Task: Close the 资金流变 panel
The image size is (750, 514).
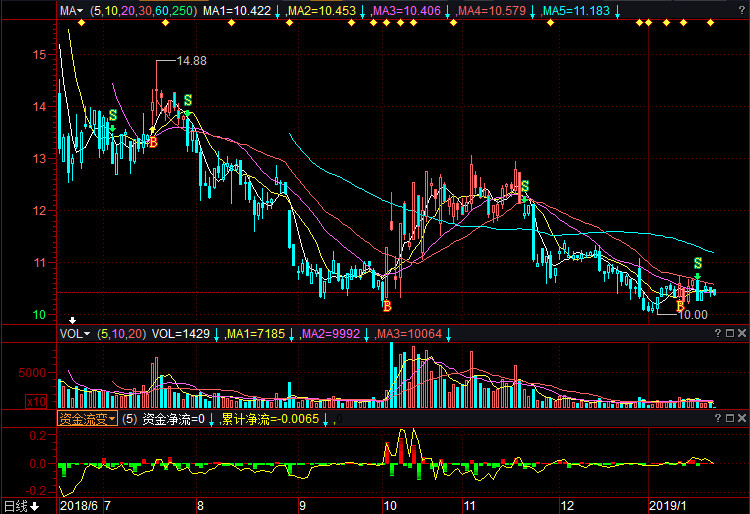Action: (x=741, y=418)
